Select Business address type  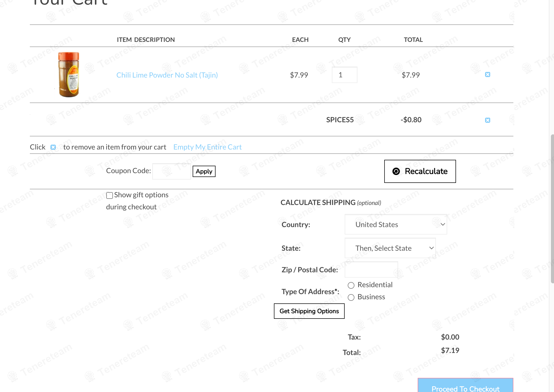pos(351,297)
